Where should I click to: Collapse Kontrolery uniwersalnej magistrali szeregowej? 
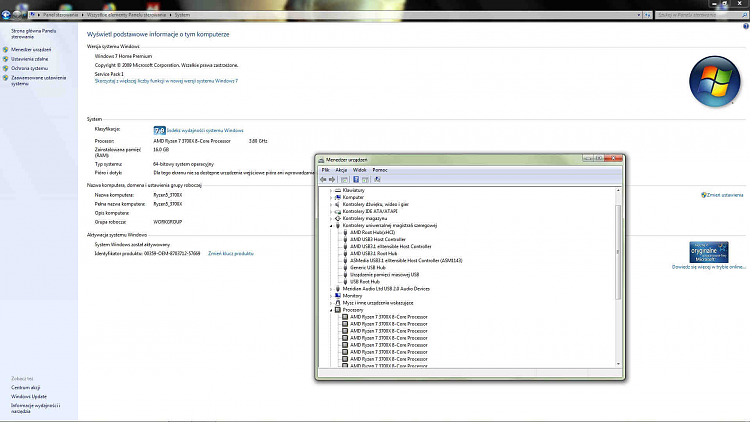(331, 225)
